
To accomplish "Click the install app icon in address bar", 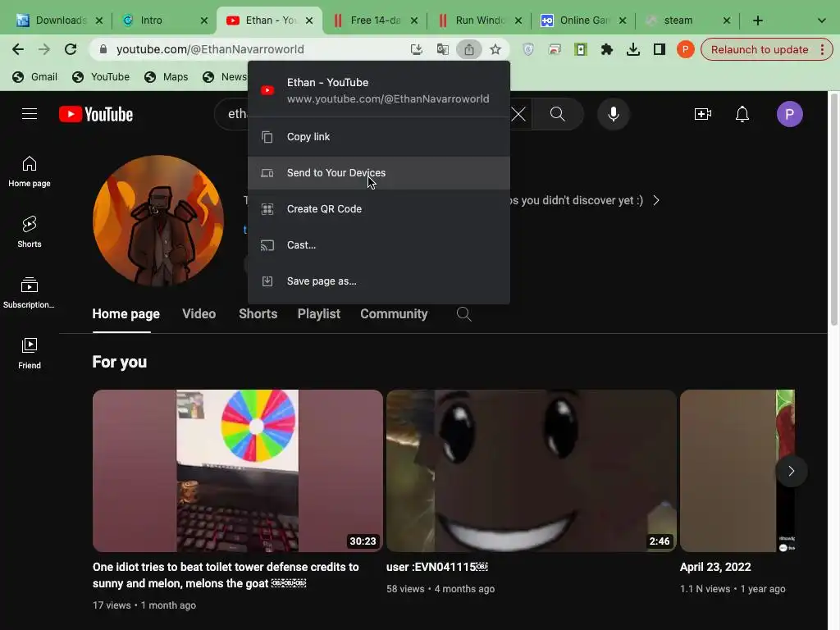I will pyautogui.click(x=416, y=49).
